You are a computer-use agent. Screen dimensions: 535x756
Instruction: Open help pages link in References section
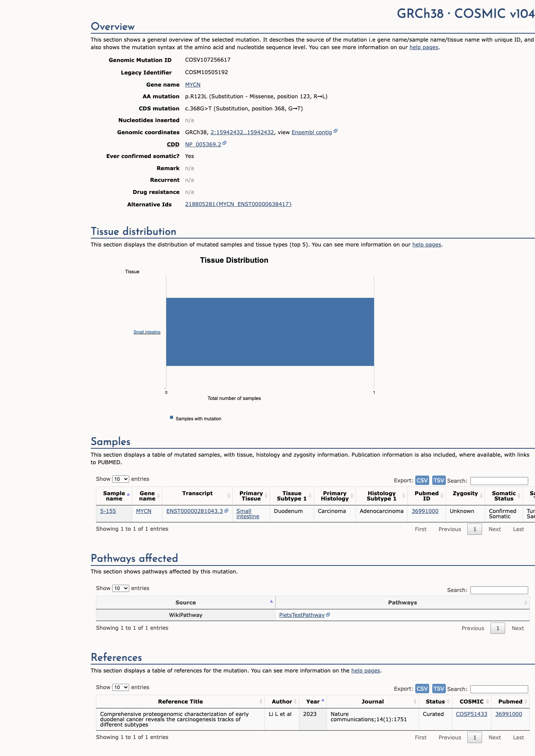click(366, 671)
